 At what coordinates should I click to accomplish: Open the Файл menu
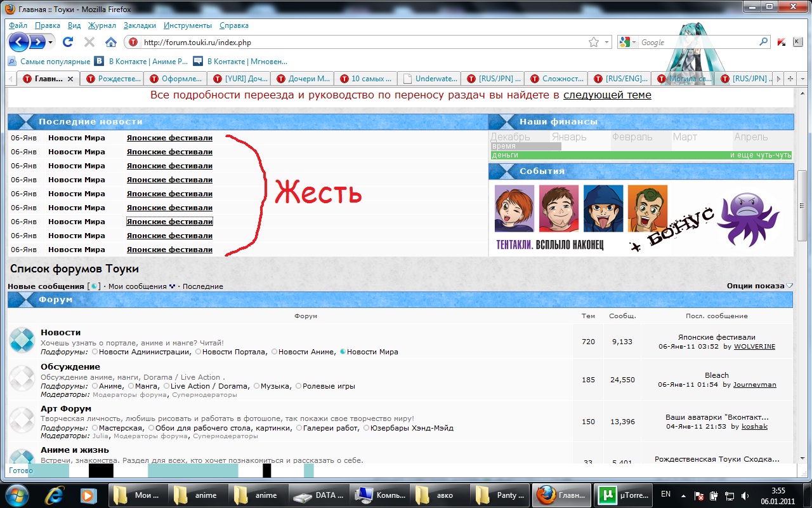point(18,25)
